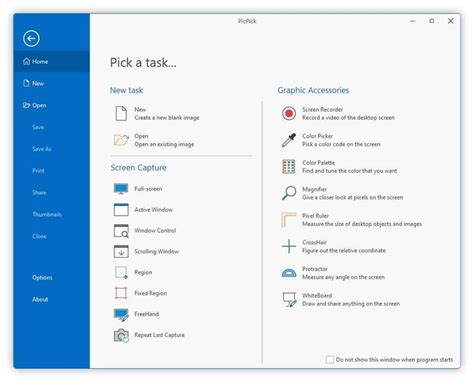Click the Color Palette grid icon
This screenshot has height=382, width=474.
pos(289,167)
